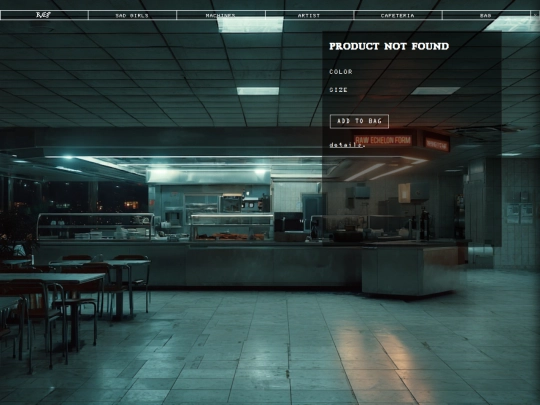Image resolution: width=540 pixels, height=405 pixels.
Task: Open the BAD GIRLS menu item
Action: point(132,15)
